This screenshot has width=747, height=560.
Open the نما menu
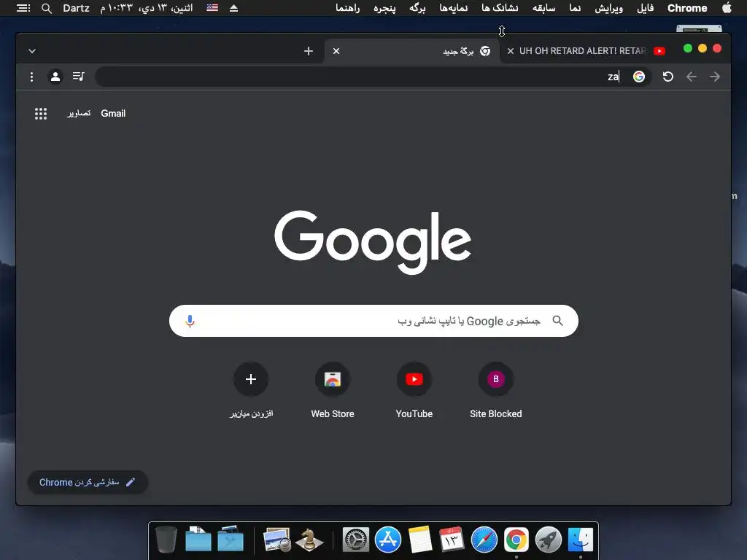(575, 8)
